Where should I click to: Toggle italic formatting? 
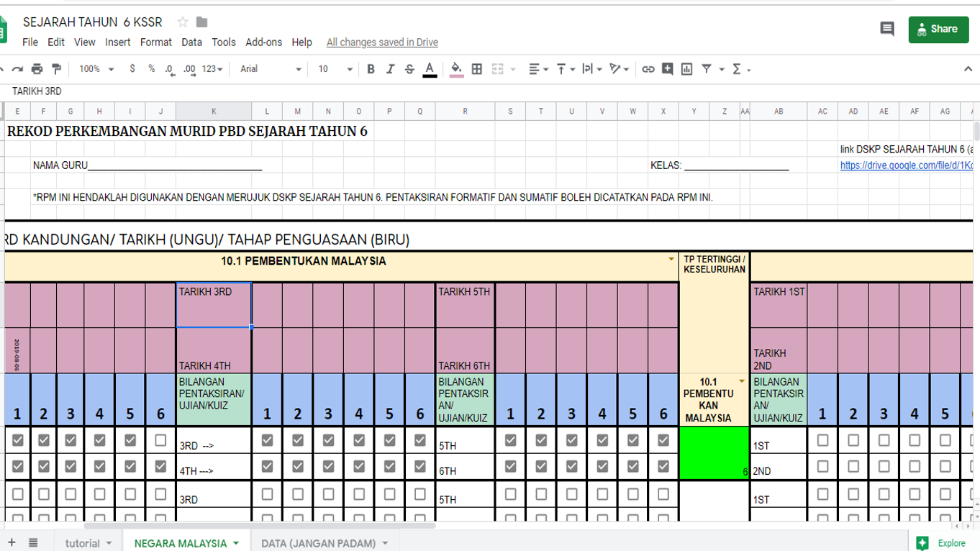[390, 69]
